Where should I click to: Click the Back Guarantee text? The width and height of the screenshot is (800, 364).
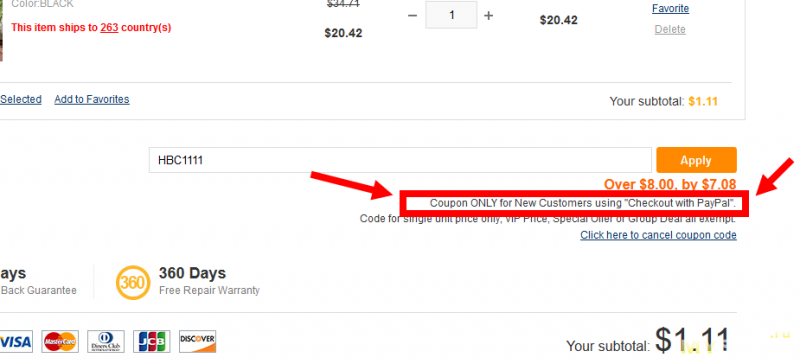[x=38, y=290]
